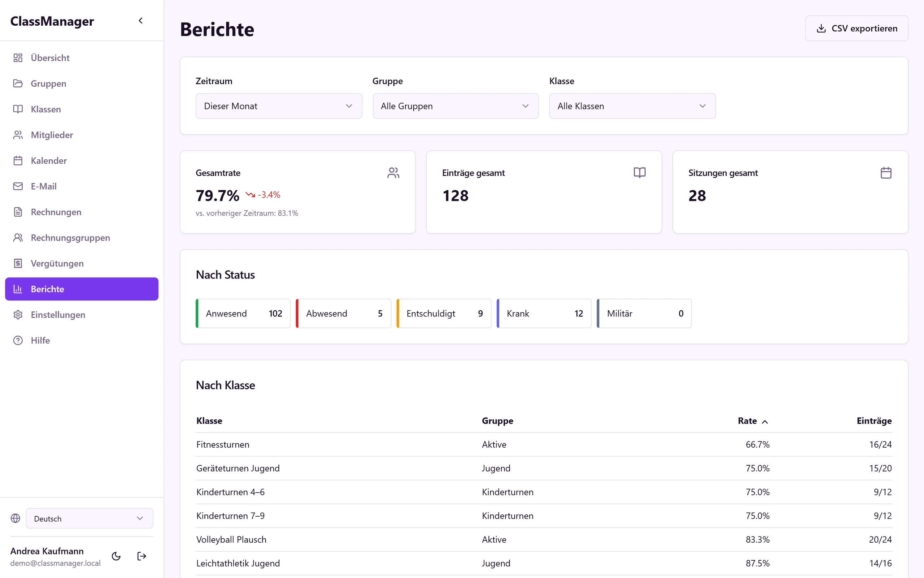Click the Kalender calendar icon in sidebar

coord(18,160)
